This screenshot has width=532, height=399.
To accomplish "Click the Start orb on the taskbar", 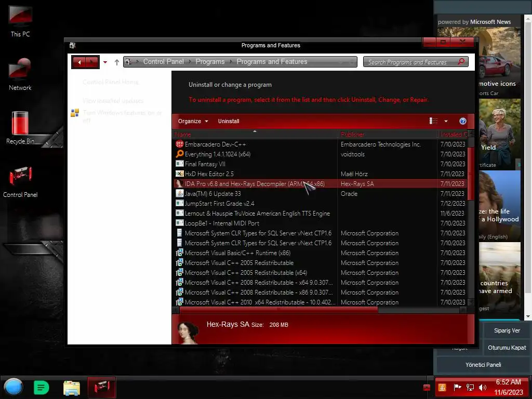I will 14,387.
